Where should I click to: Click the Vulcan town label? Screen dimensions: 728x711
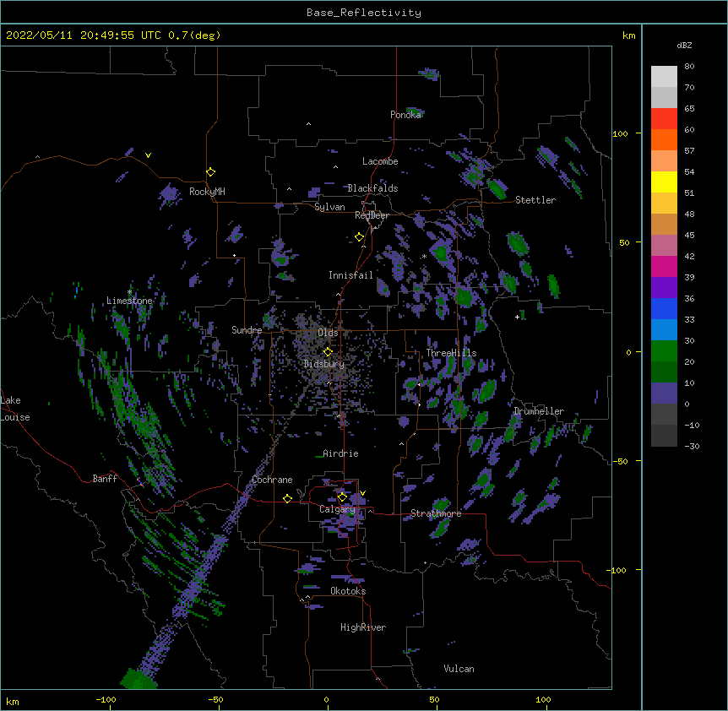(459, 669)
